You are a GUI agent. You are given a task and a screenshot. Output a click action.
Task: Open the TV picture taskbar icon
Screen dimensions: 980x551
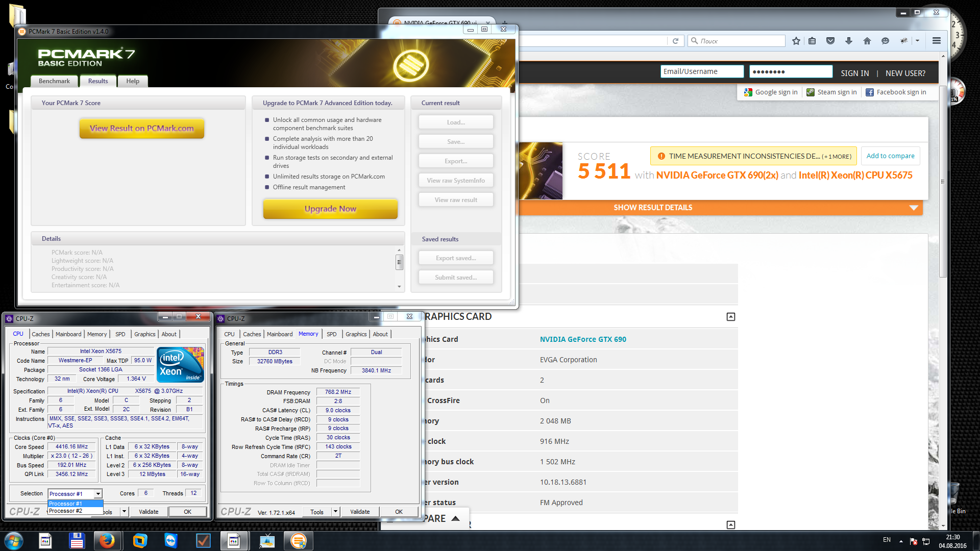267,541
